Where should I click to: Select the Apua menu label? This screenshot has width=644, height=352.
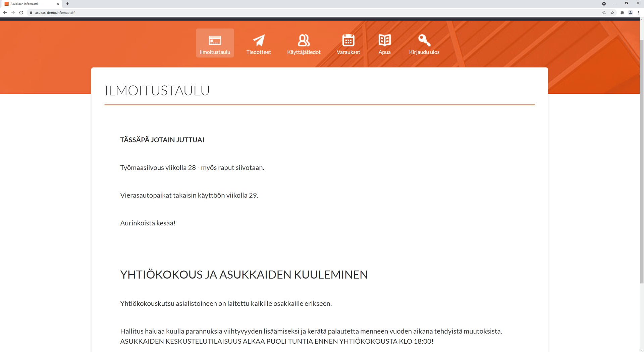coord(384,52)
